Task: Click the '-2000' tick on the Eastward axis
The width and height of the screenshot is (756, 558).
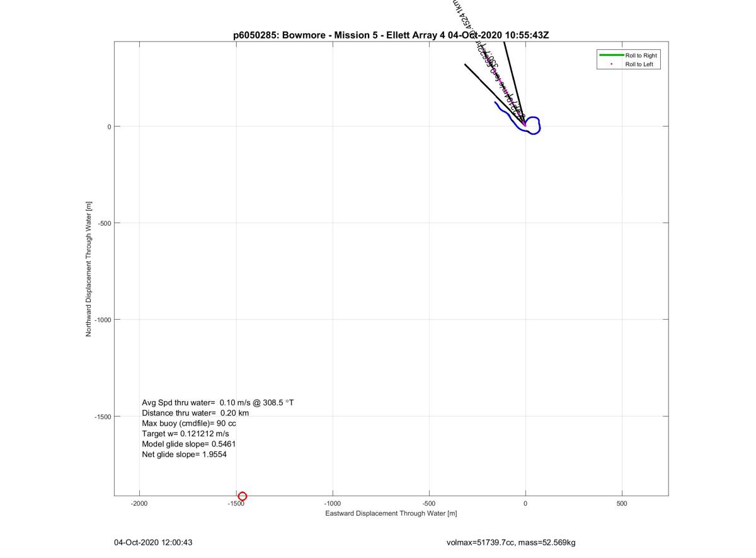Action: pos(139,504)
